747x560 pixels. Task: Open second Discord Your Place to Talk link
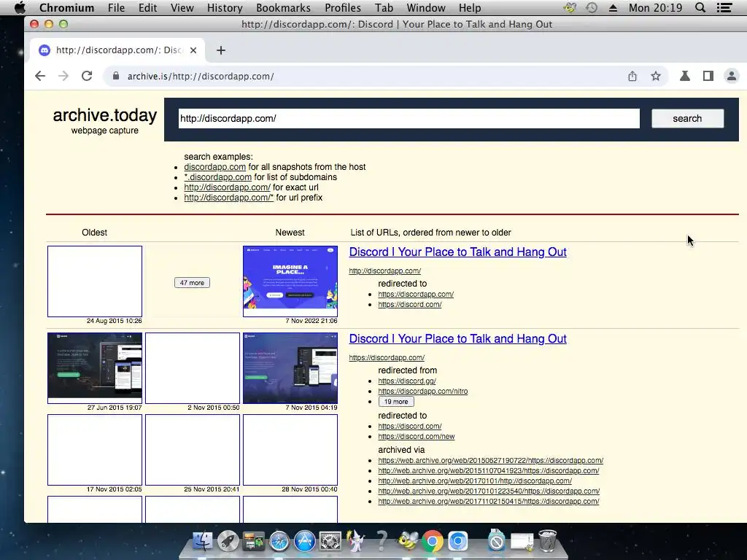tap(458, 338)
